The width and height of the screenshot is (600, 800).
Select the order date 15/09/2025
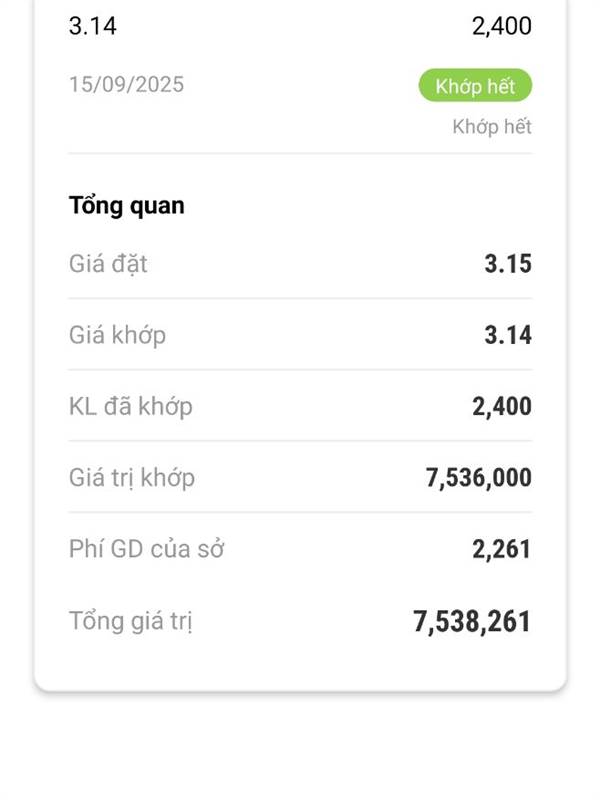coord(126,84)
